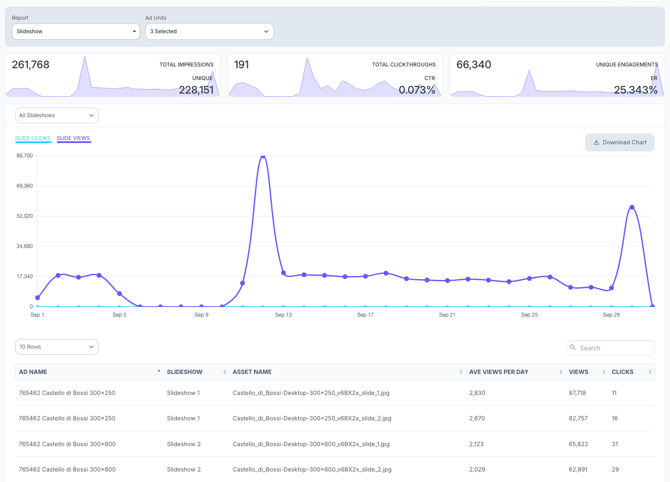Open the All Slideshows filter dropdown

[57, 115]
